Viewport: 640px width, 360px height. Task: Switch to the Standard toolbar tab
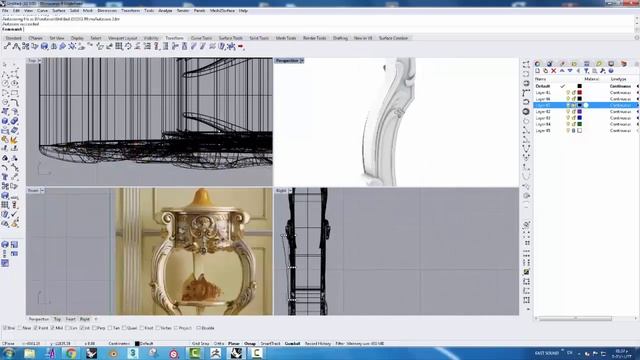(x=13, y=38)
